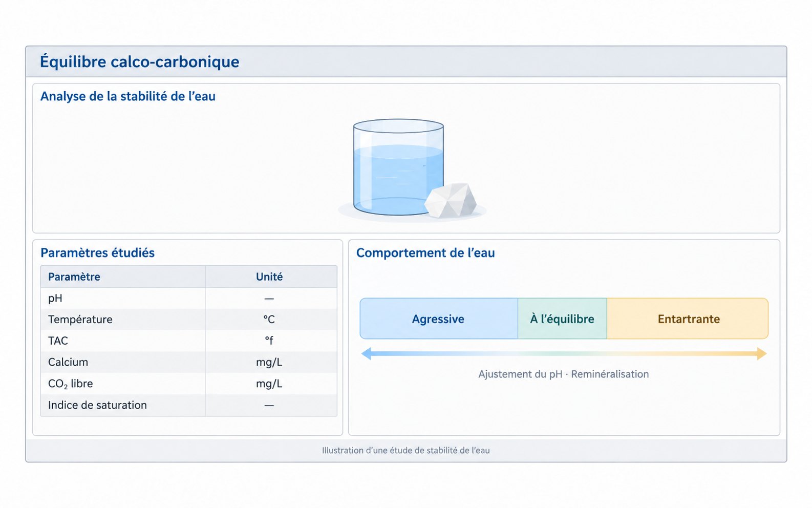The width and height of the screenshot is (812, 508).
Task: Click the °f unit for TAC
Action: pos(269,341)
